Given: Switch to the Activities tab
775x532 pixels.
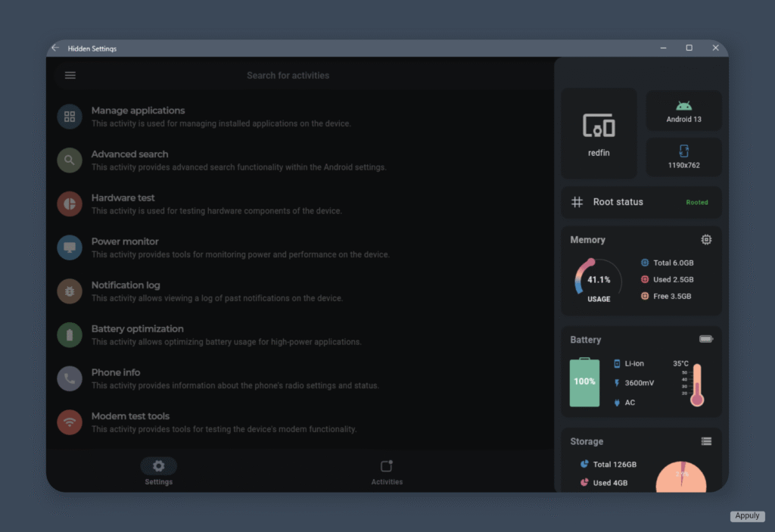Looking at the screenshot, I should click(387, 471).
